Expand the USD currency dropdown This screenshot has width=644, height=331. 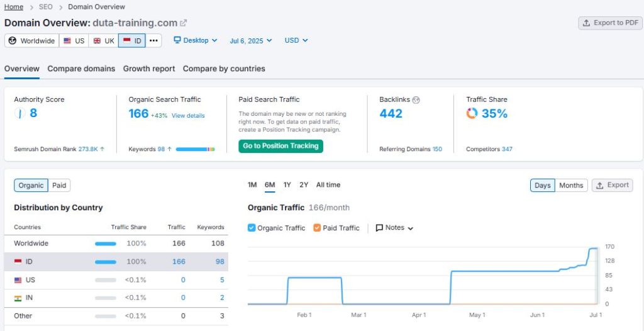click(296, 40)
